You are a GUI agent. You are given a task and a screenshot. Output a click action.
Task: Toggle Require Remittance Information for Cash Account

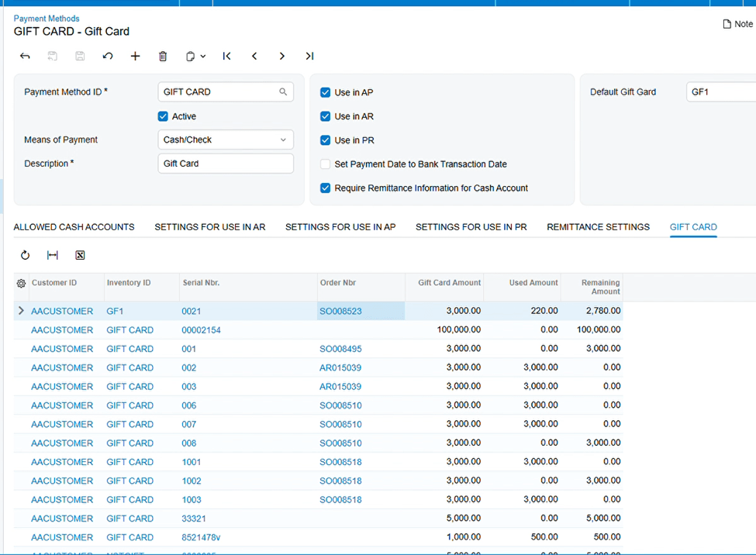pyautogui.click(x=326, y=188)
